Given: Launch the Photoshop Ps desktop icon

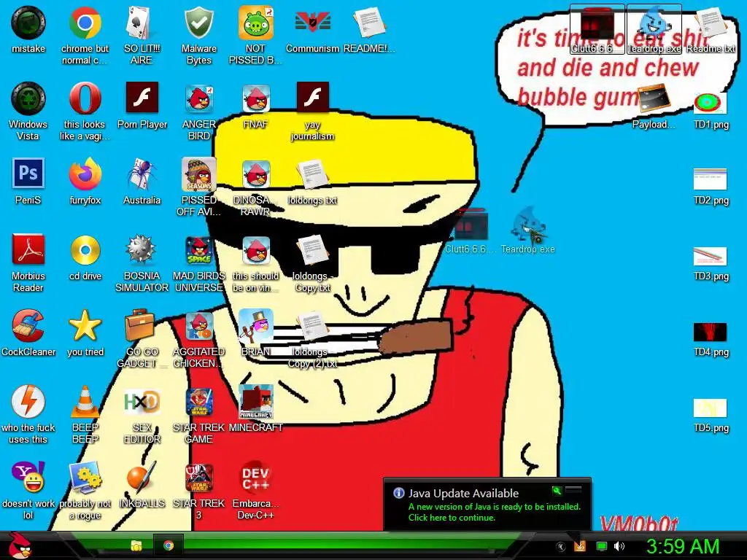Looking at the screenshot, I should [28, 182].
